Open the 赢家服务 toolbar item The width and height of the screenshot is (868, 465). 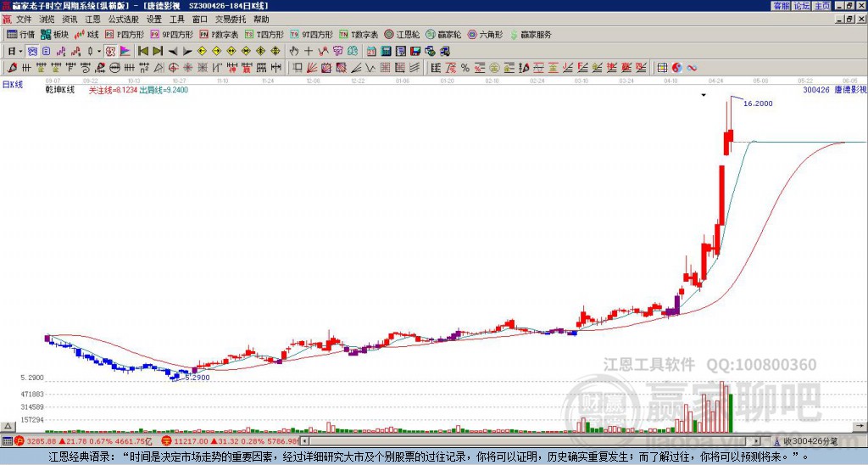[531, 34]
